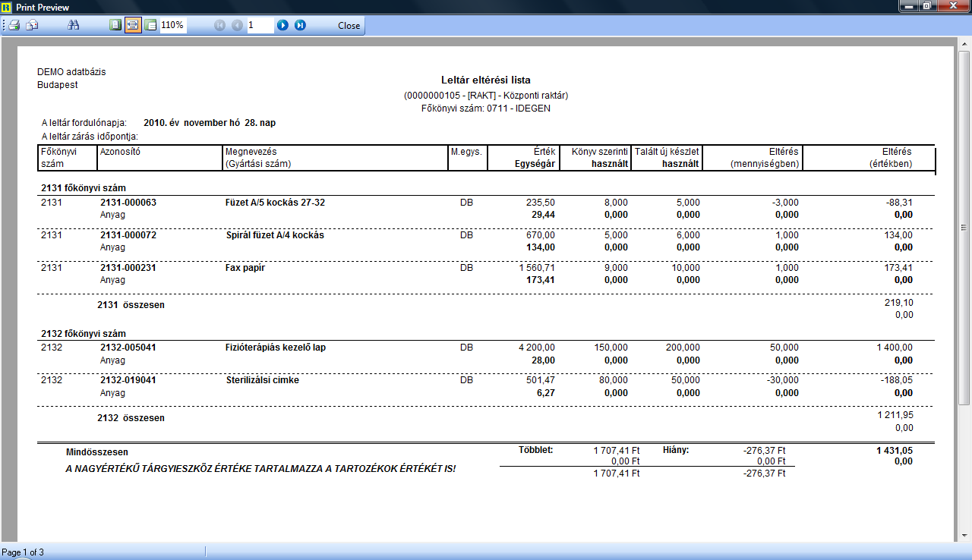
Task: Jump to last page arrow
Action: (x=301, y=25)
